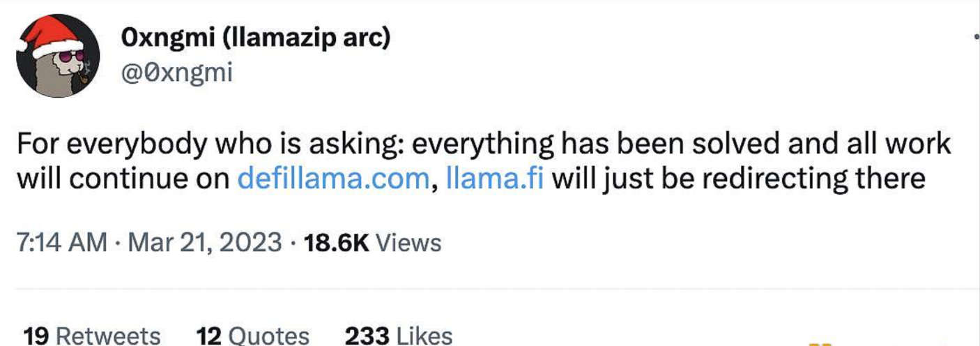Click the 7:14 AM timestamp
This screenshot has height=346, width=980.
tap(61, 243)
